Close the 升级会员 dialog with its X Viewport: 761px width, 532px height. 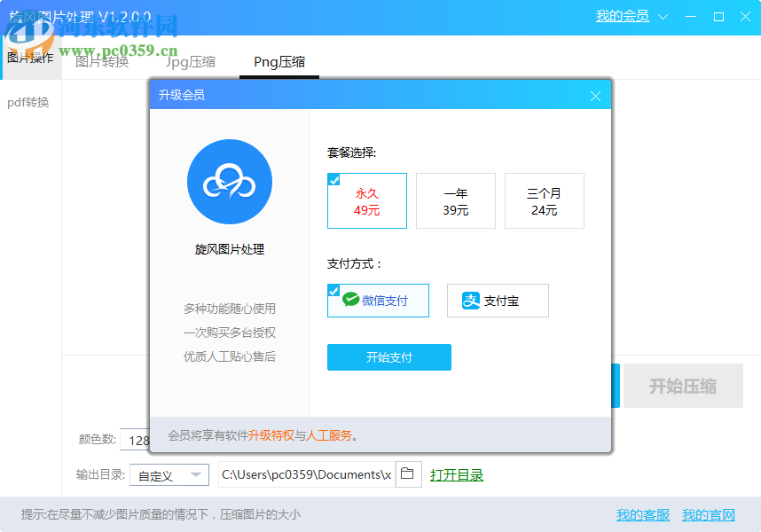[x=595, y=96]
